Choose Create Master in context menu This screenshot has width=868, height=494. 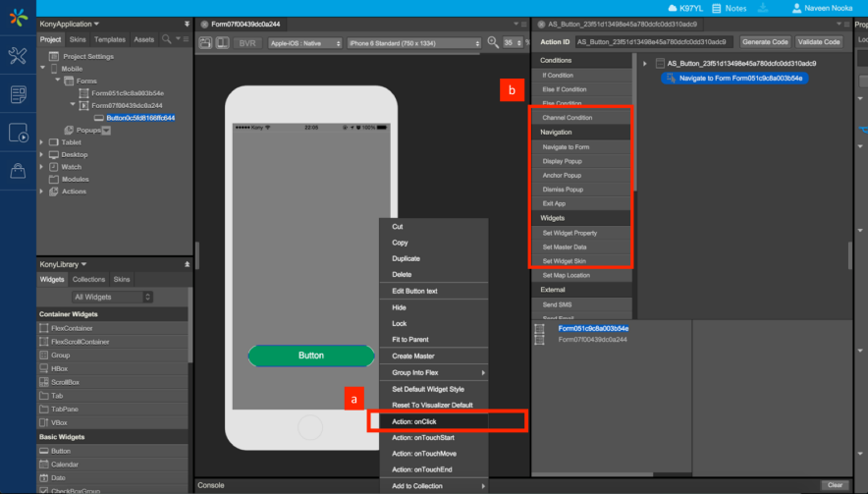(433, 357)
